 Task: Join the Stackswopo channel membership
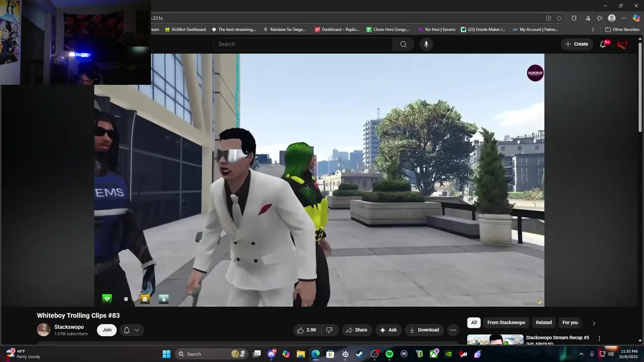point(107,330)
